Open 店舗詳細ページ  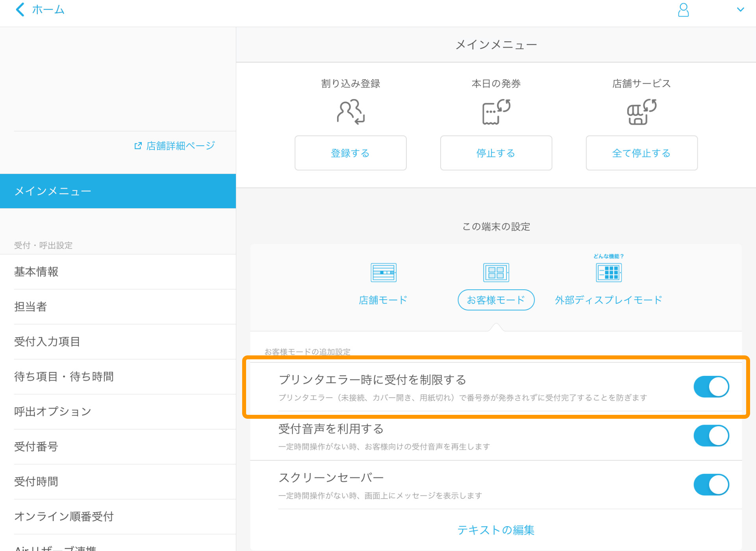tap(180, 145)
